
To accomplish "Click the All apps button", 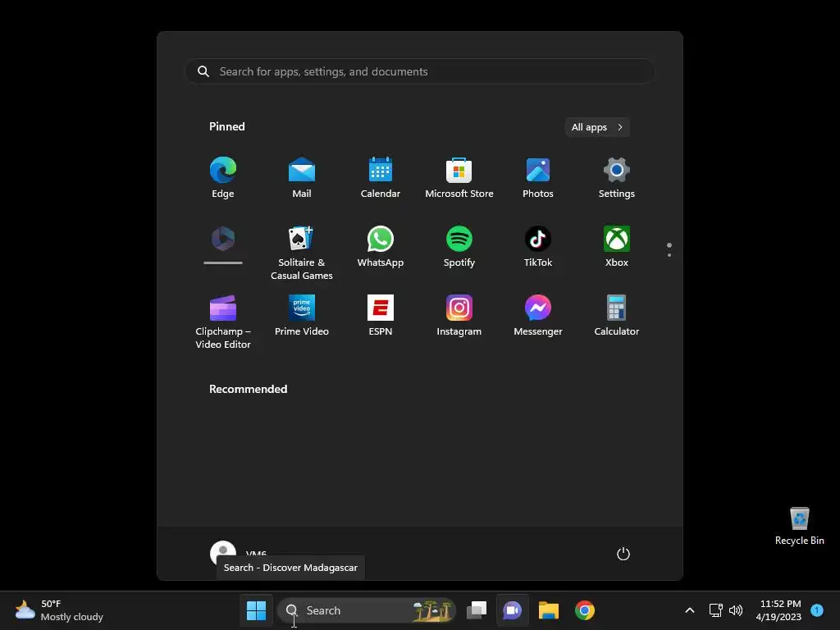I will [x=597, y=127].
